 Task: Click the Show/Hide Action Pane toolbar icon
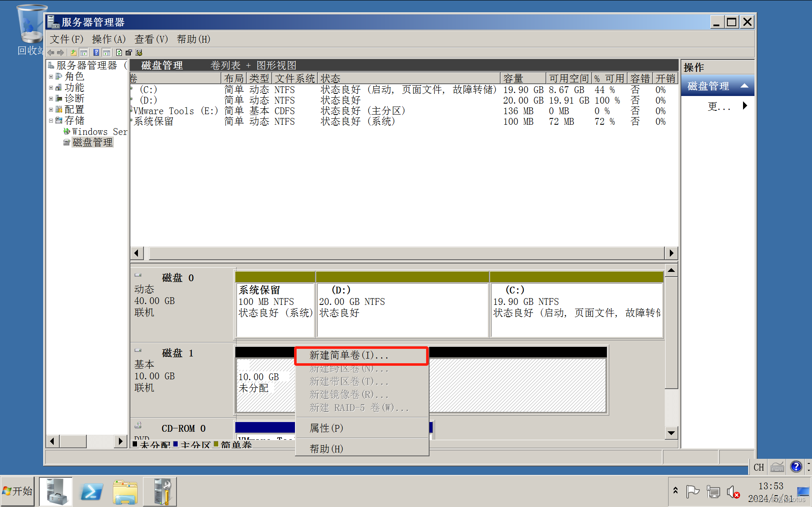pos(107,52)
